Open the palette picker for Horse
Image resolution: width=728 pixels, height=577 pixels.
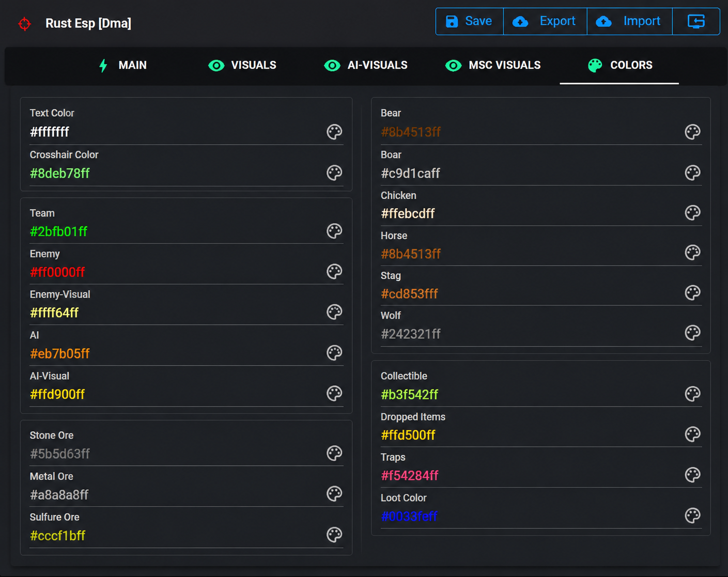[x=692, y=253]
